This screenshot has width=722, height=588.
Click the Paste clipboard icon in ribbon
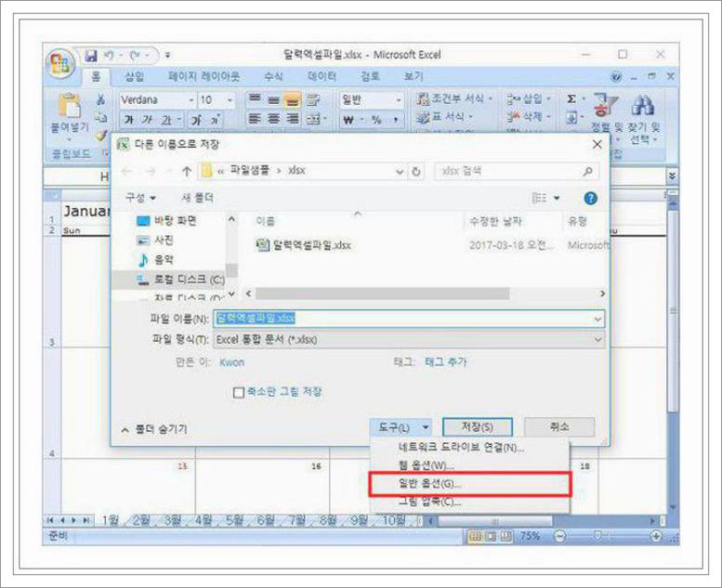69,106
